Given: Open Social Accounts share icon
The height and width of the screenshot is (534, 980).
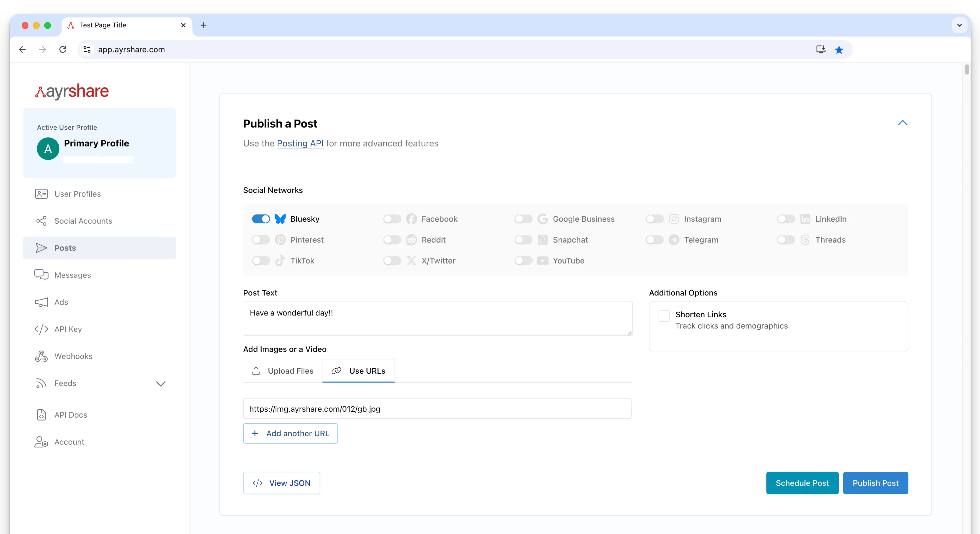Looking at the screenshot, I should 41,221.
